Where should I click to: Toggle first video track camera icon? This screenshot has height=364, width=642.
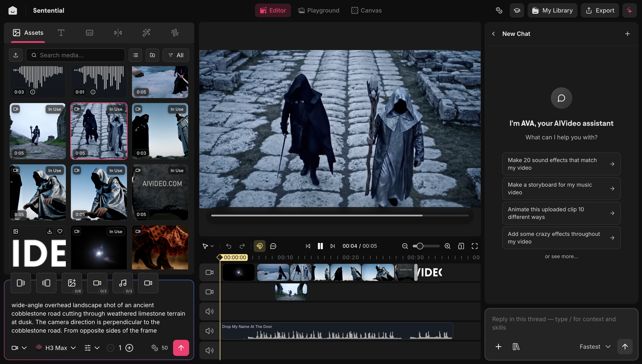[x=209, y=272]
